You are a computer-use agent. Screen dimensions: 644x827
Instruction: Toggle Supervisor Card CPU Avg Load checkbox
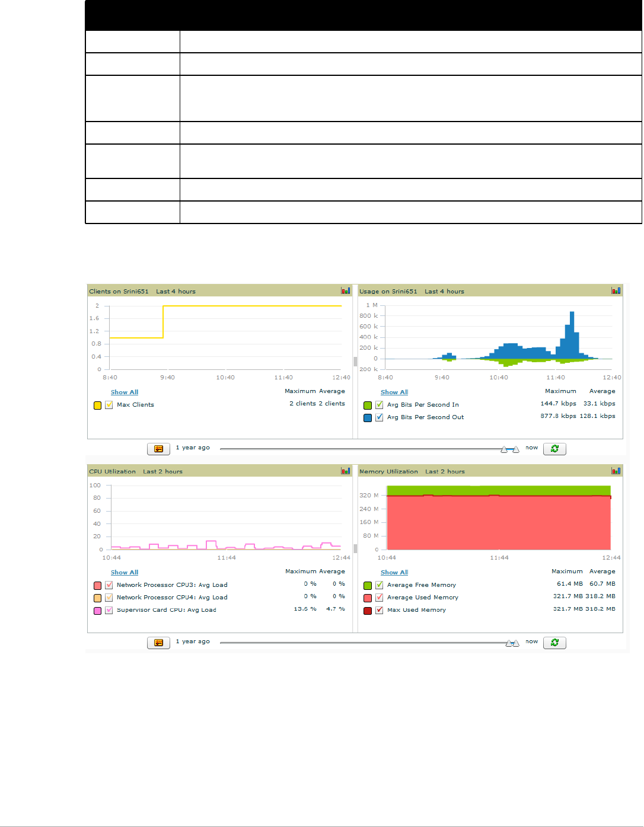point(109,610)
